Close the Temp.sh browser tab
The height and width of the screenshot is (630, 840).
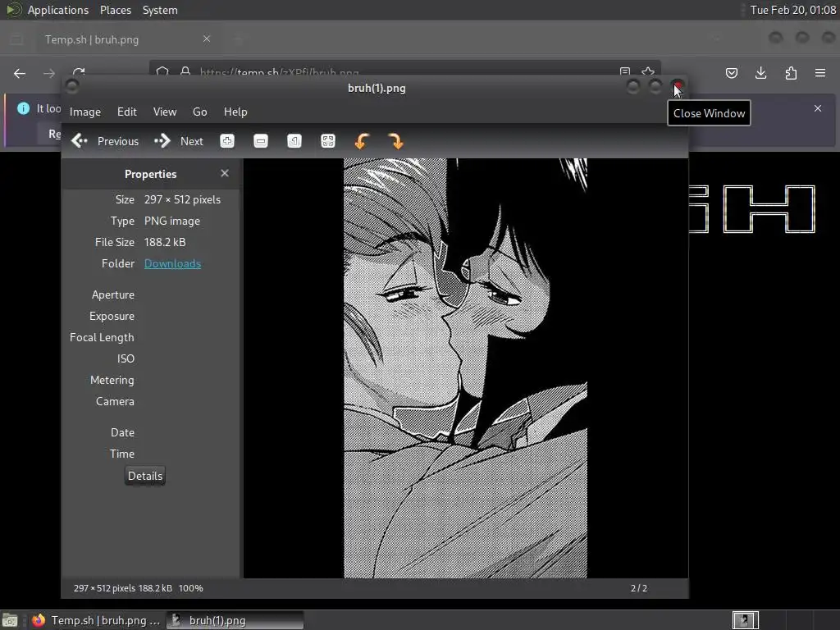click(207, 39)
